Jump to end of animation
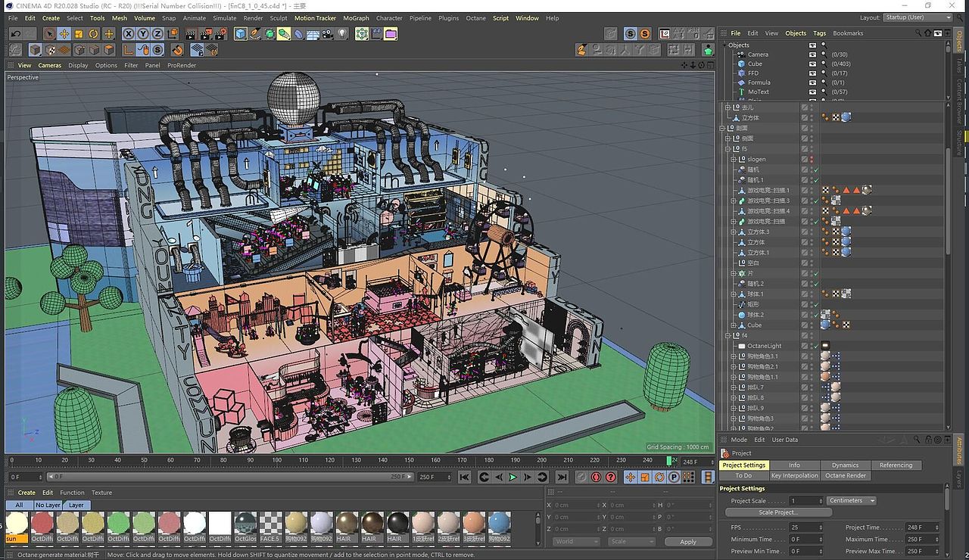Screen dimensions: 969x560 (x=562, y=478)
